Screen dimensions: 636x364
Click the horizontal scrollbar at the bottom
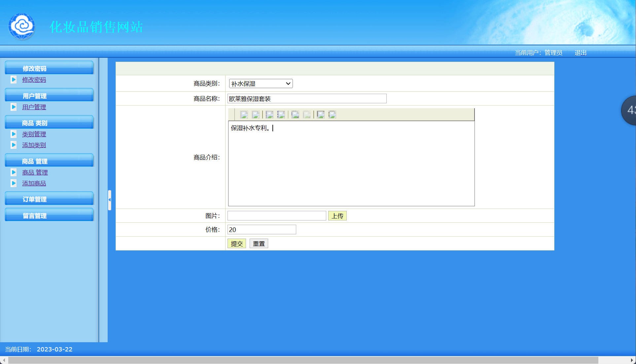302,360
